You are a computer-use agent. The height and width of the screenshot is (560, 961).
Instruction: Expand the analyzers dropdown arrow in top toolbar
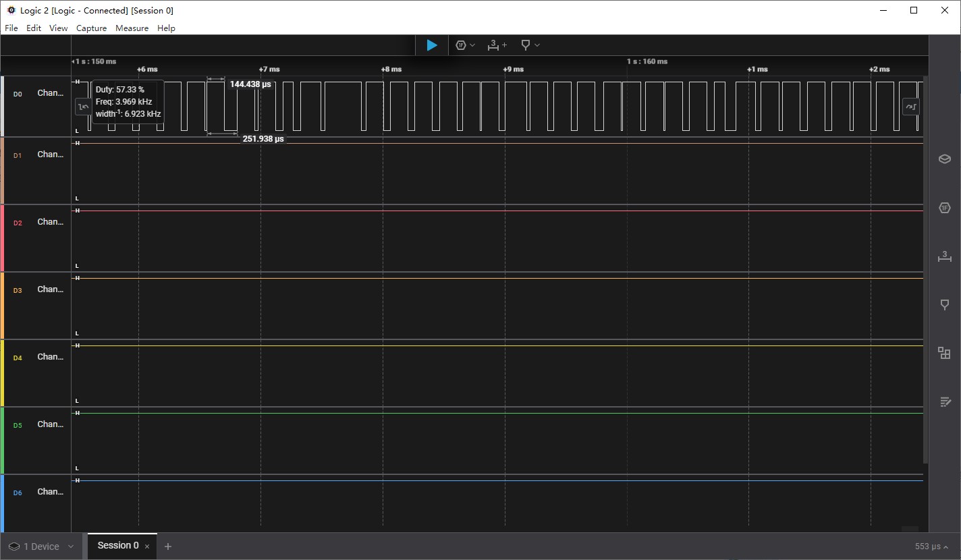tap(472, 45)
